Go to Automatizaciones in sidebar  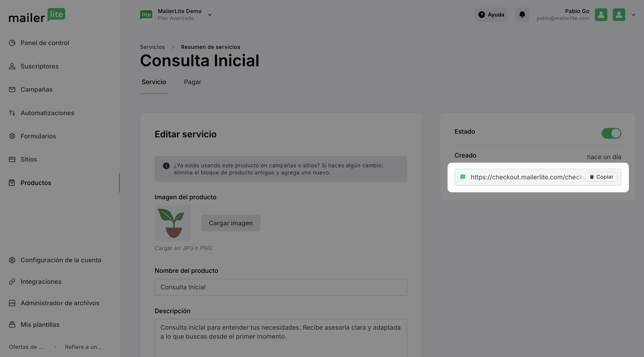tap(47, 113)
